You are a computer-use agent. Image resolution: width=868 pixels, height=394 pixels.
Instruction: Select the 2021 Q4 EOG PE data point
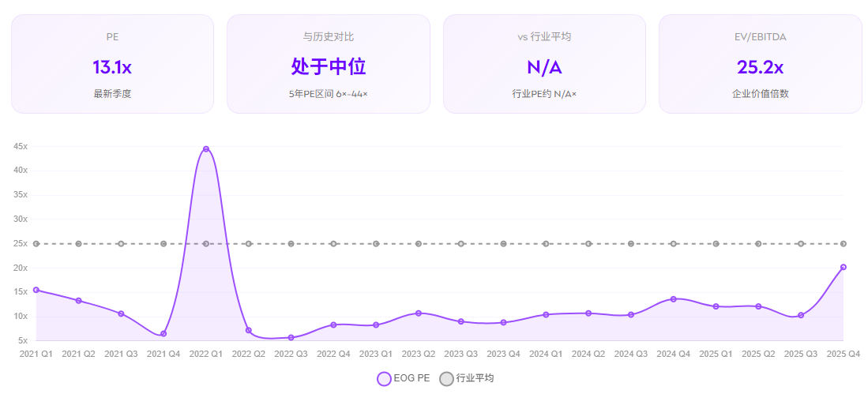163,334
